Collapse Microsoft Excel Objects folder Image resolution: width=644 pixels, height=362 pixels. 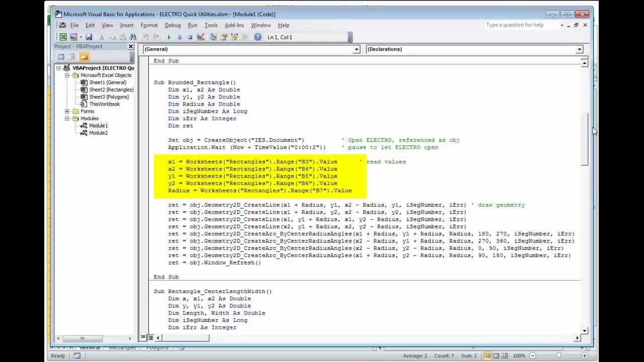tap(67, 75)
